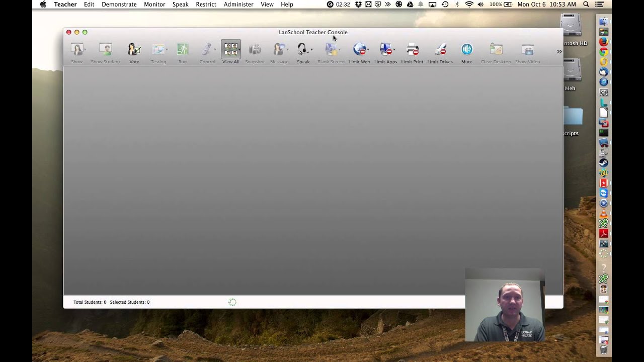This screenshot has width=644, height=362.
Task: Open Adobe Acrobat icon in Dock
Action: (x=603, y=233)
